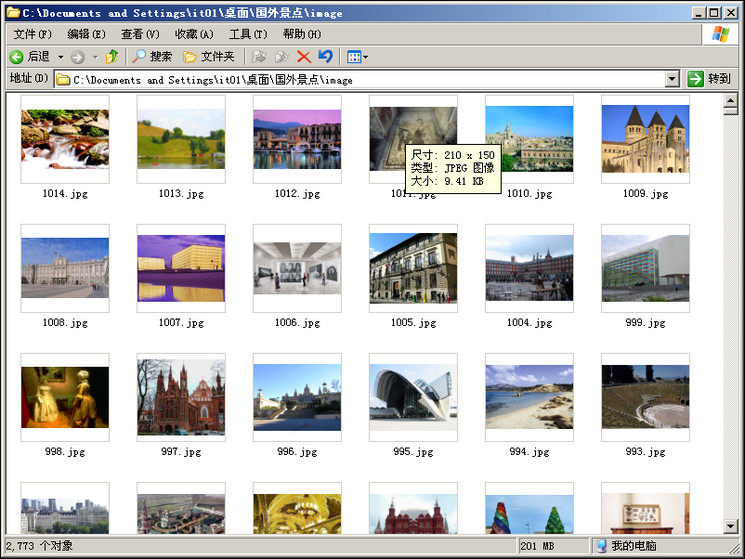Click the 1009.jpg file name label
The image size is (745, 559).
tap(645, 193)
